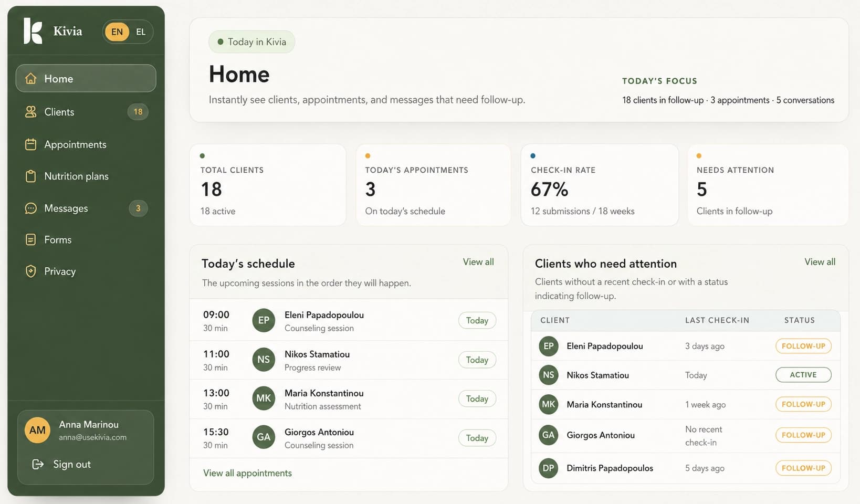The width and height of the screenshot is (860, 504).
Task: Click the 'anna@usekivia.com' email text
Action: (x=92, y=437)
